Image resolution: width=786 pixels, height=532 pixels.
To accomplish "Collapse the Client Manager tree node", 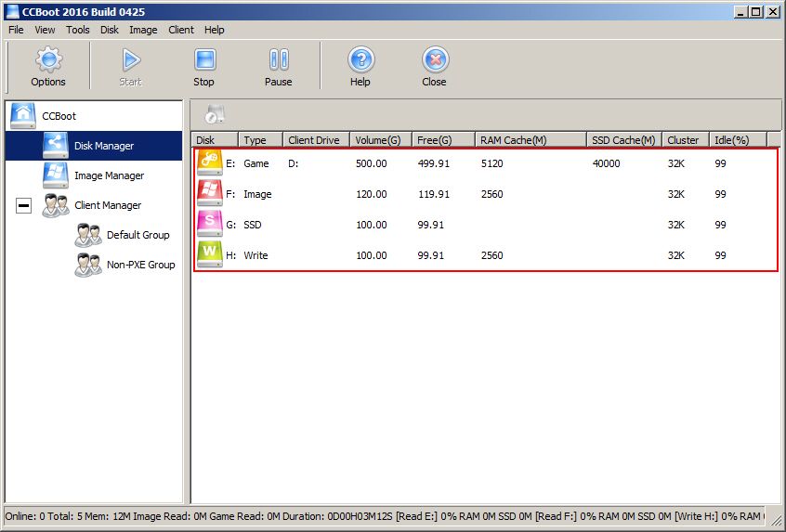I will [23, 205].
